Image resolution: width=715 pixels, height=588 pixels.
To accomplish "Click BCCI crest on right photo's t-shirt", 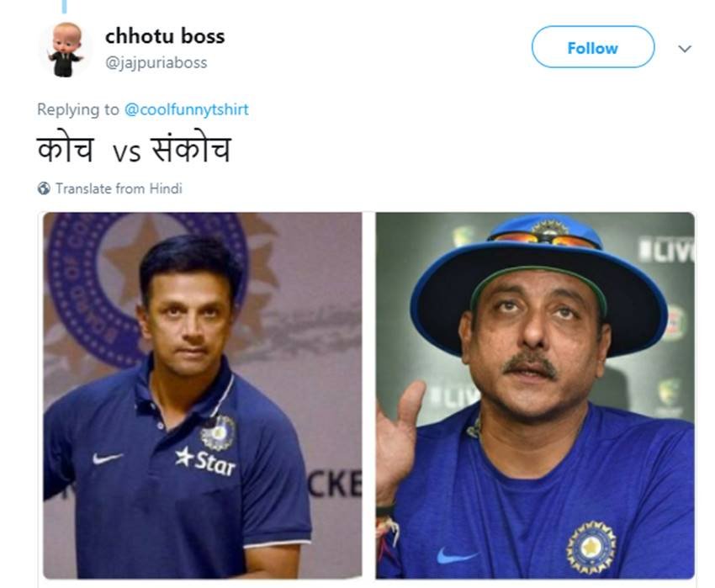I will (x=591, y=547).
